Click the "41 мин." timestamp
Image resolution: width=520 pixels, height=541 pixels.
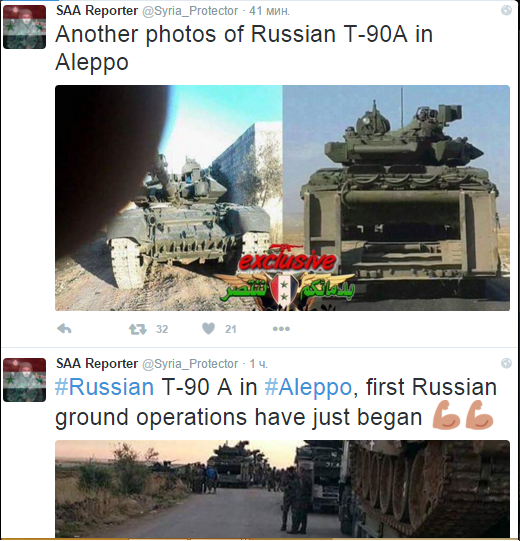pyautogui.click(x=269, y=11)
